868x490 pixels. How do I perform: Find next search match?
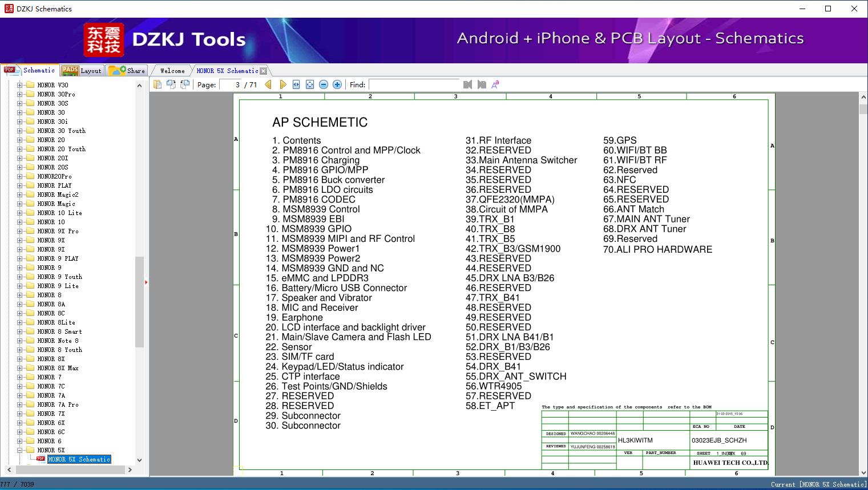pos(482,84)
